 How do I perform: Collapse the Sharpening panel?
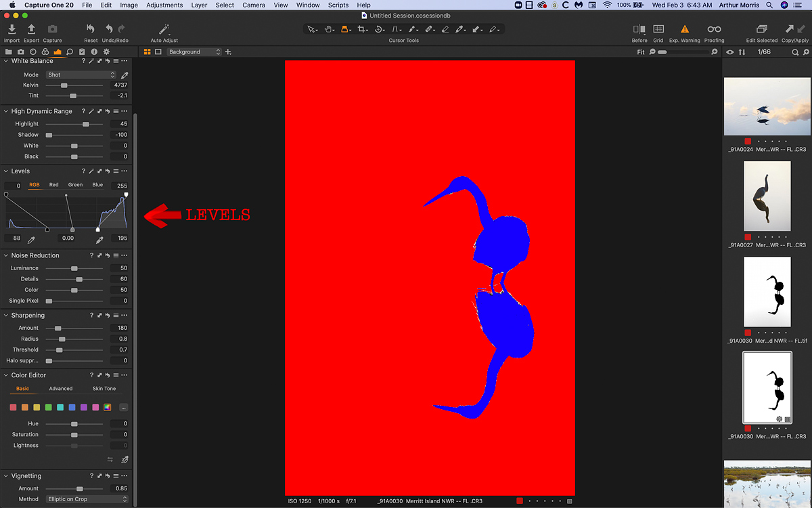click(6, 315)
